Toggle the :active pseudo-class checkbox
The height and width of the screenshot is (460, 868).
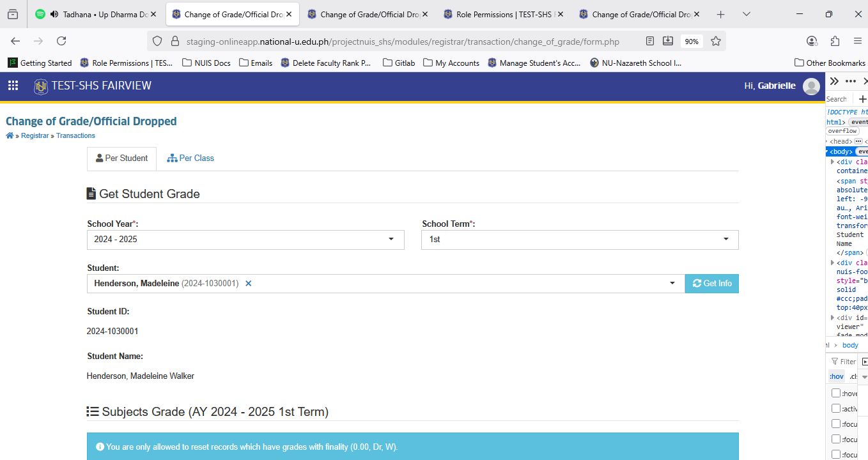[836, 408]
